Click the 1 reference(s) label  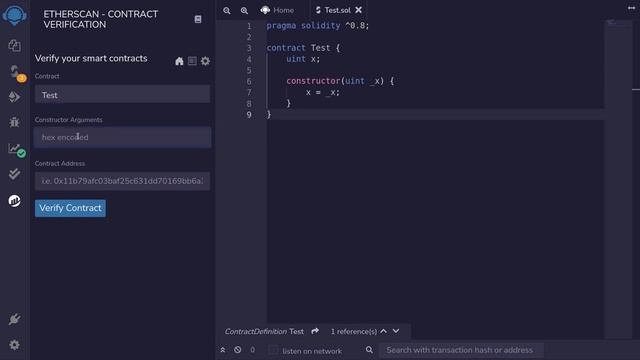[353, 331]
